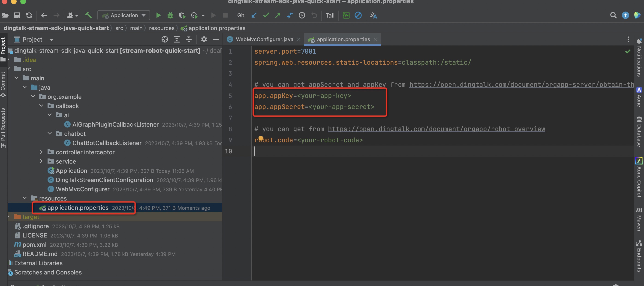Click the Git update project arrow

tap(254, 15)
